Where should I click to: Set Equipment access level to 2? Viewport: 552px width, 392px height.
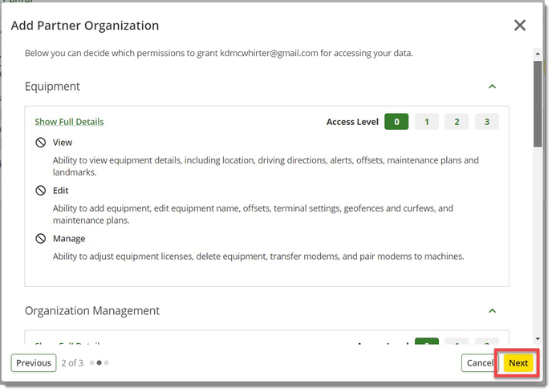[x=457, y=122]
